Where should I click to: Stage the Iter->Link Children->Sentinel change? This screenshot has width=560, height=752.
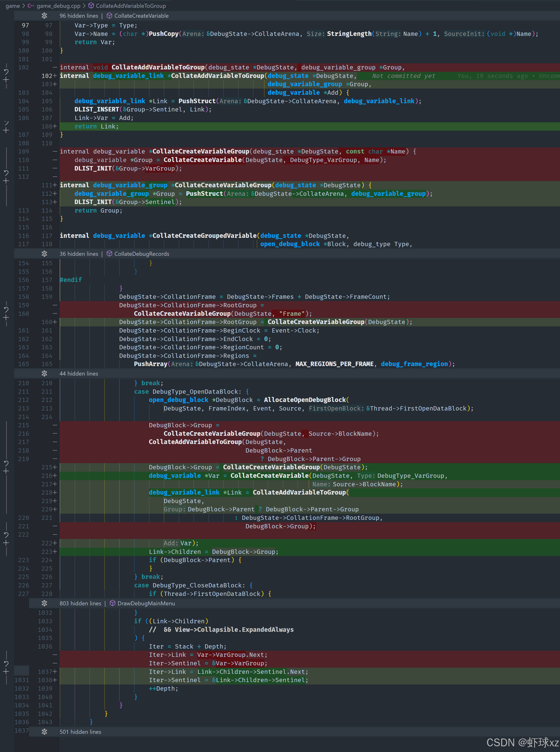6,672
